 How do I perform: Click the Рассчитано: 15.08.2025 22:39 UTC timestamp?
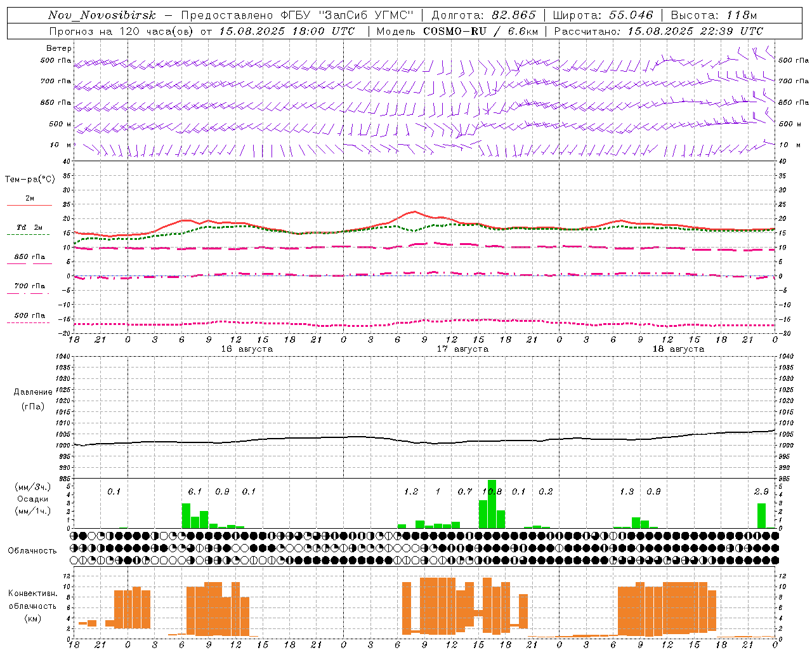658,30
